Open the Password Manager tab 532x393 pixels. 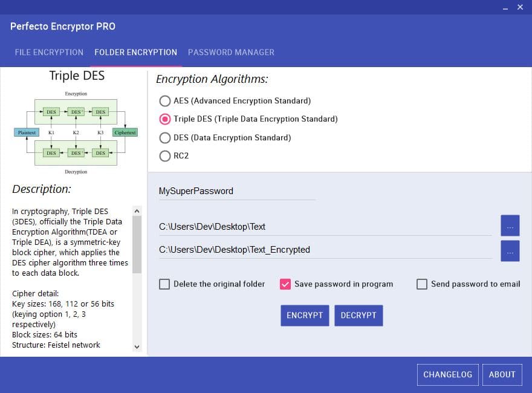click(231, 53)
